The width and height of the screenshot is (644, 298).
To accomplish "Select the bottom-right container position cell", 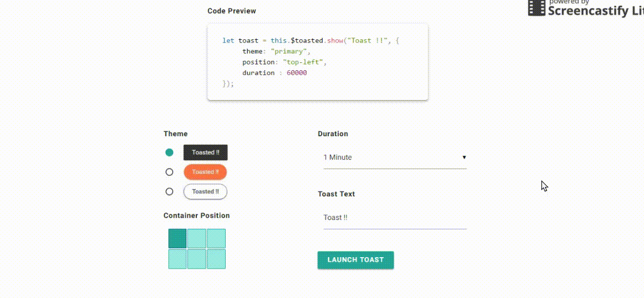I will click(x=216, y=259).
